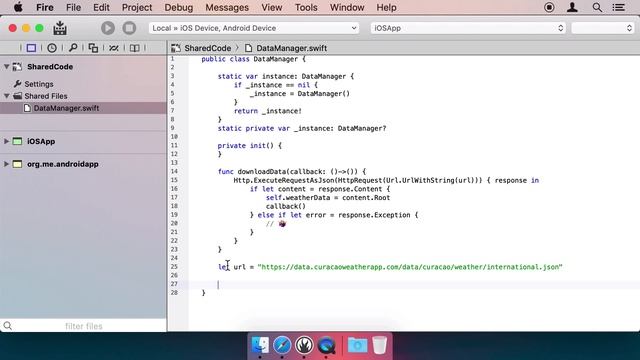The width and height of the screenshot is (640, 360).
Task: Click the user account menu bar icon
Action: click(573, 7)
